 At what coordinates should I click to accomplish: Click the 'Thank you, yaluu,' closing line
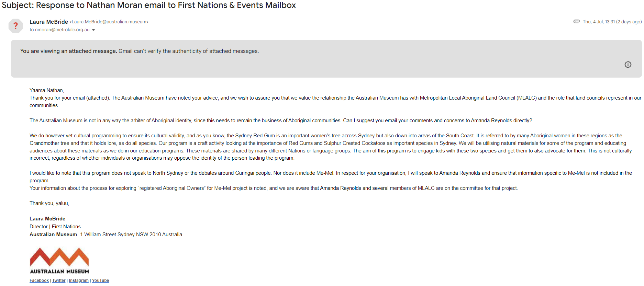[49, 203]
